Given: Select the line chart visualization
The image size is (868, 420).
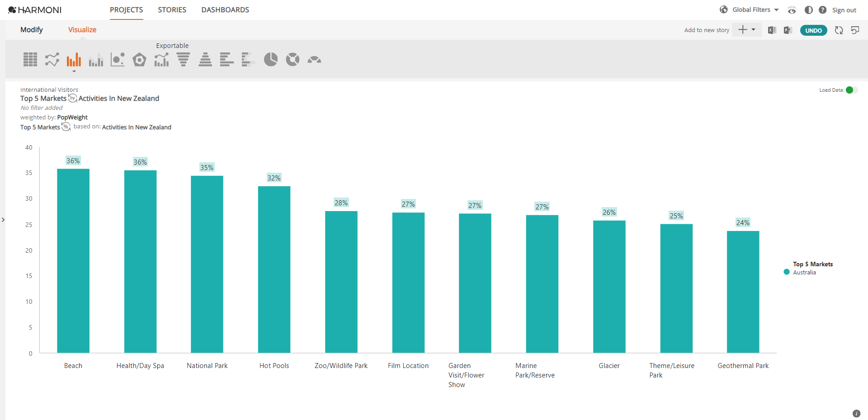Looking at the screenshot, I should 52,59.
